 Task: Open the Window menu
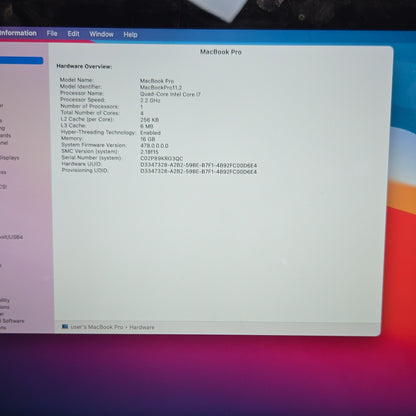click(x=101, y=34)
